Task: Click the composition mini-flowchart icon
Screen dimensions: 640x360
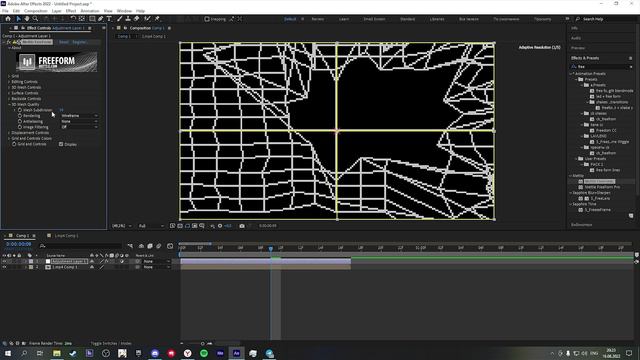Action: pos(130,246)
